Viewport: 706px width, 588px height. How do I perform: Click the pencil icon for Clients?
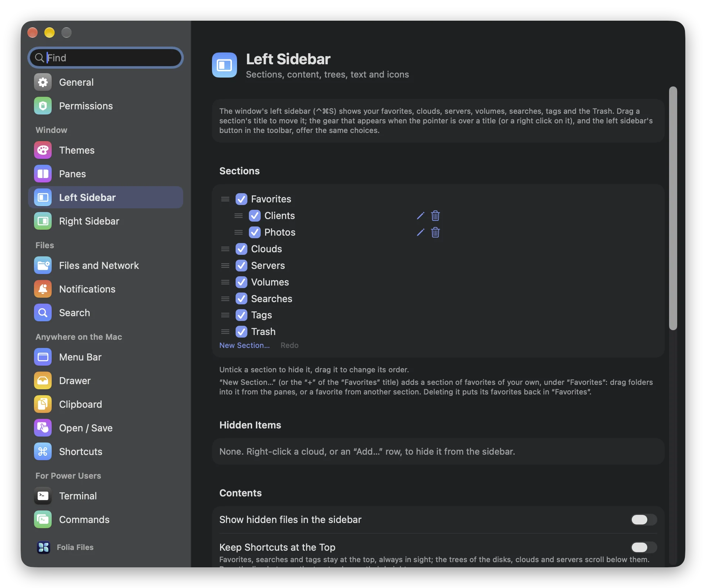tap(420, 216)
